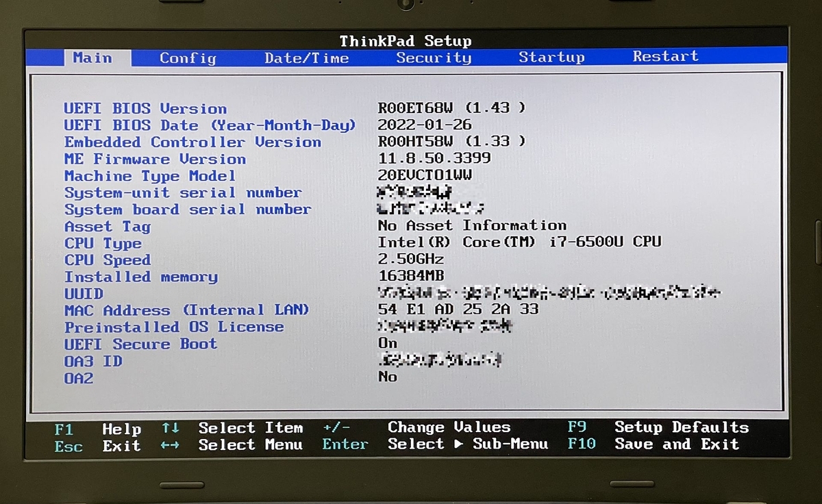Select MAC value 54 E1 AD 25 2A 33

458,310
